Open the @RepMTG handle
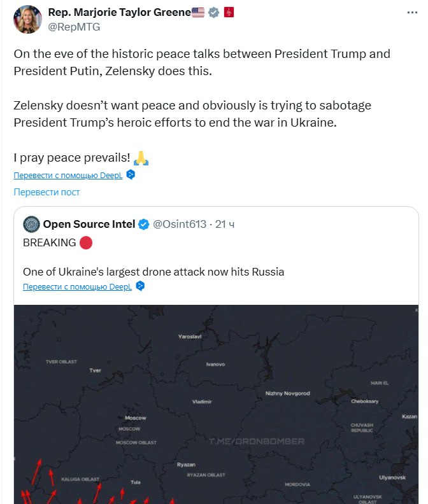The width and height of the screenshot is (428, 504). pos(75,27)
